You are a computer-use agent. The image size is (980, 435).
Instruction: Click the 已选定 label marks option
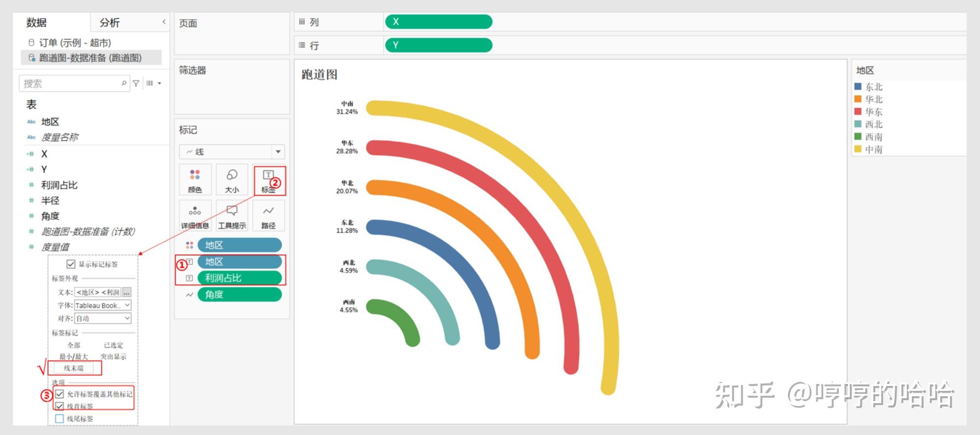point(114,345)
